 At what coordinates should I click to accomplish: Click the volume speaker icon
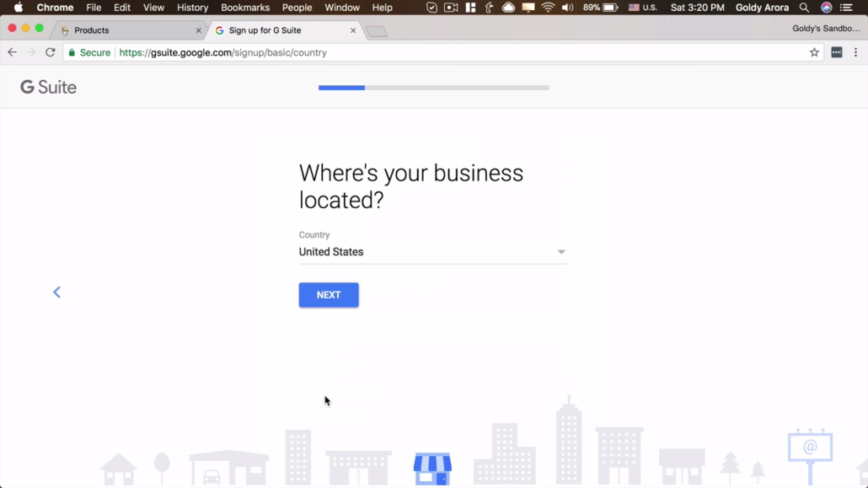(567, 8)
